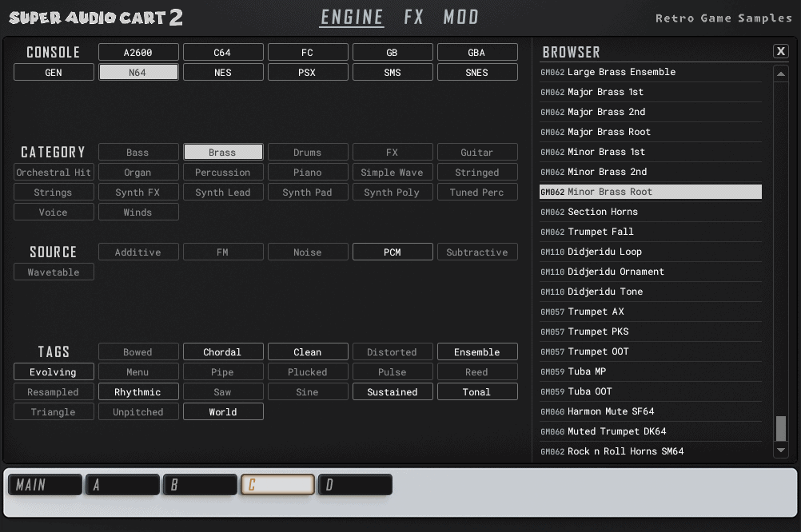Deselect the N64 console filter
This screenshot has width=801, height=532.
tap(138, 72)
